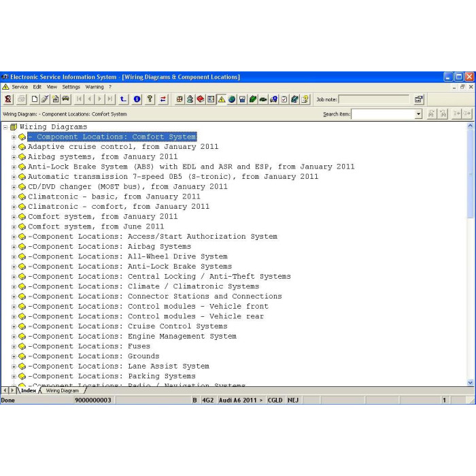Select Component Locations: Control modules - Vehicle rear
This screenshot has height=476, width=476.
146,316
